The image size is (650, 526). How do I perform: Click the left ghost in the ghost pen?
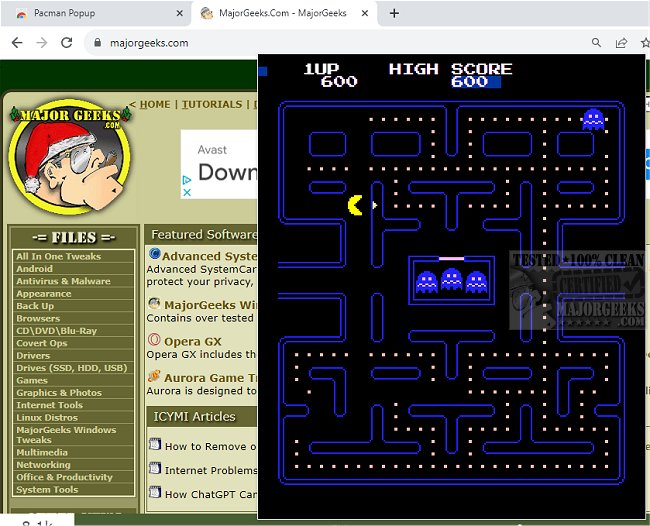(427, 282)
